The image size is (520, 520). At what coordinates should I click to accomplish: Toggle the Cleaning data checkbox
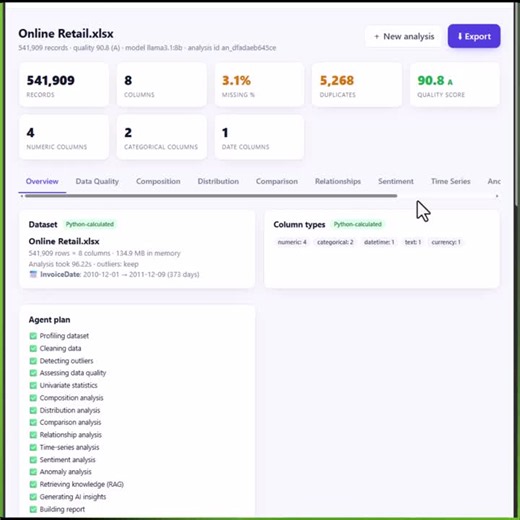point(33,348)
